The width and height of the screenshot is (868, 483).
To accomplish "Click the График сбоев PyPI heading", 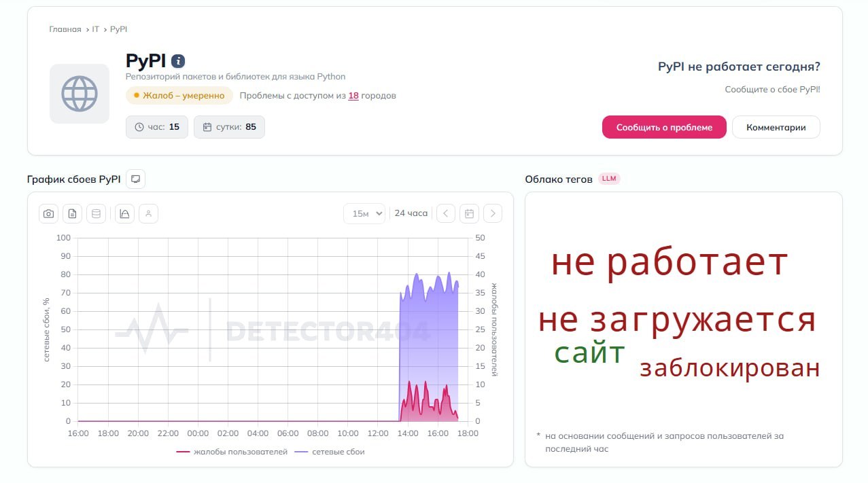I will coord(74,179).
